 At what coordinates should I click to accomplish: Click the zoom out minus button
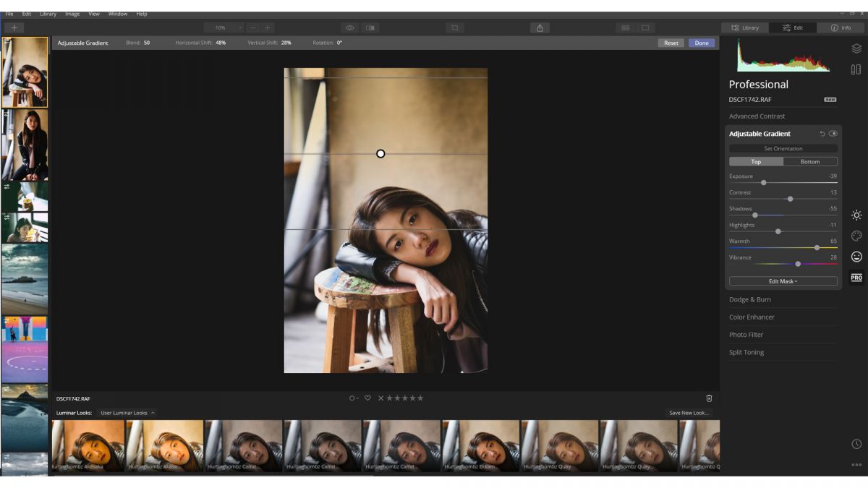253,27
